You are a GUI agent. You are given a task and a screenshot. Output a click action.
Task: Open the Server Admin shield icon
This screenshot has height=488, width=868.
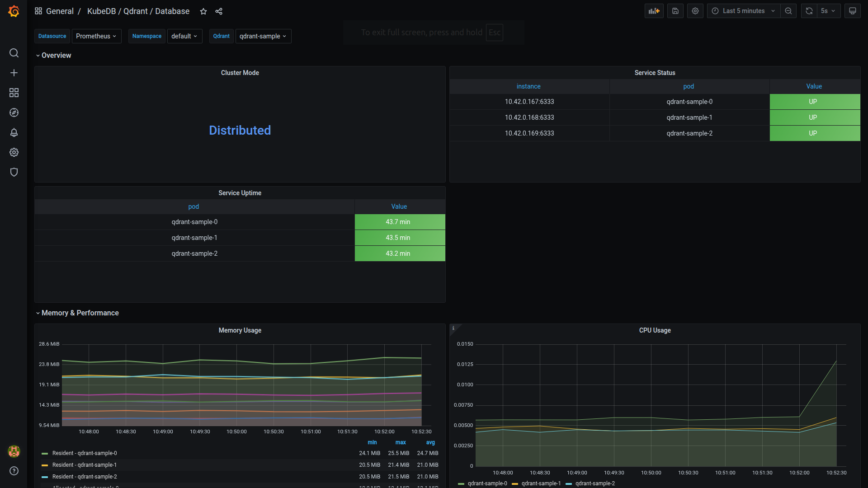point(14,172)
